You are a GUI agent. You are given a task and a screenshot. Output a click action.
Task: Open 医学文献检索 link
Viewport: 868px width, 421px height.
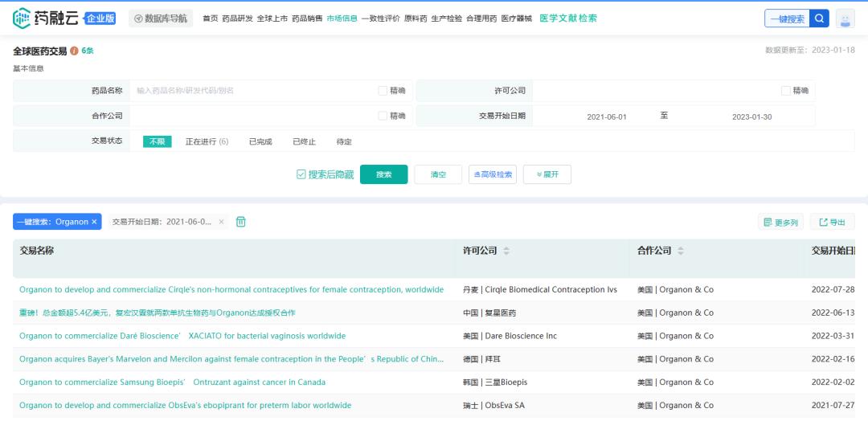[x=568, y=18]
